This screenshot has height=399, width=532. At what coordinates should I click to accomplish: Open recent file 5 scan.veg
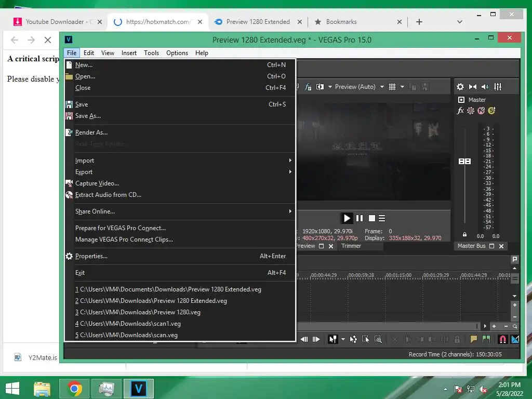click(x=180, y=335)
